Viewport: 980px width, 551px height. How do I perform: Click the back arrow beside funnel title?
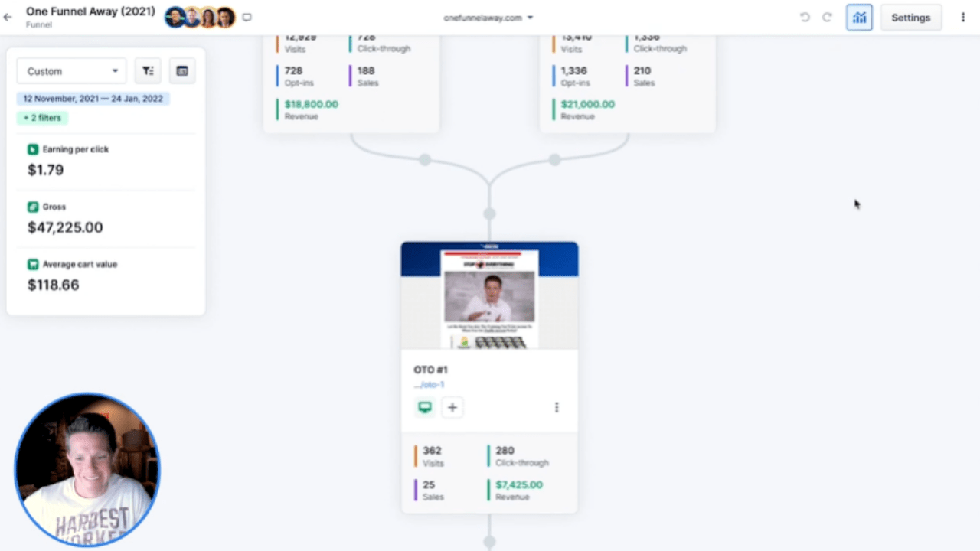coord(8,17)
